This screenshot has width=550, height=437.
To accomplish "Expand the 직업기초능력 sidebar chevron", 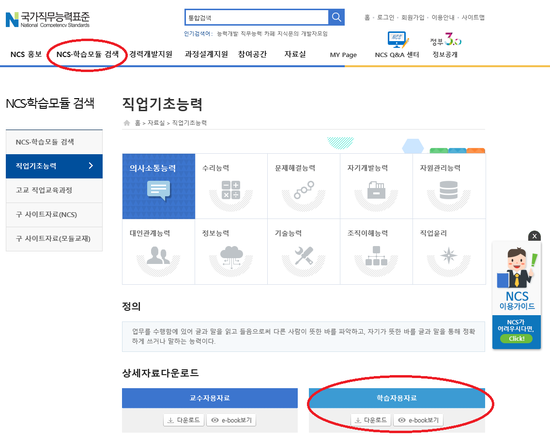I will [91, 166].
